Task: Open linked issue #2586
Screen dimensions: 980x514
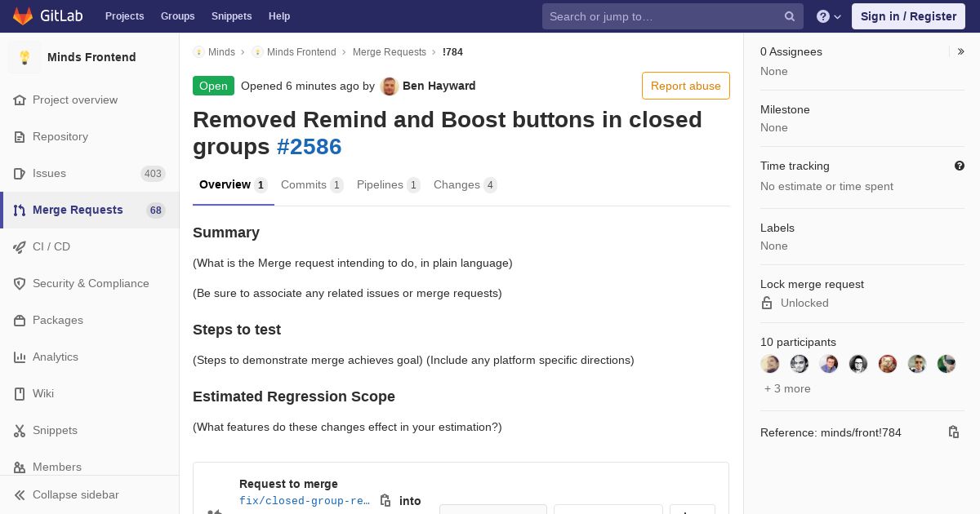Action: (309, 147)
